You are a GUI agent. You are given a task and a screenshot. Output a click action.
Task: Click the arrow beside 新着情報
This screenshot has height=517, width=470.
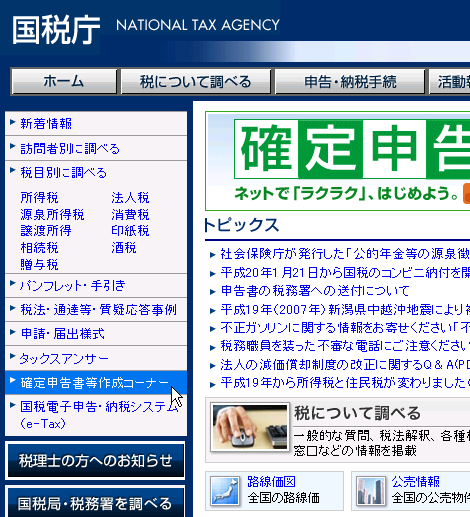[x=13, y=122]
